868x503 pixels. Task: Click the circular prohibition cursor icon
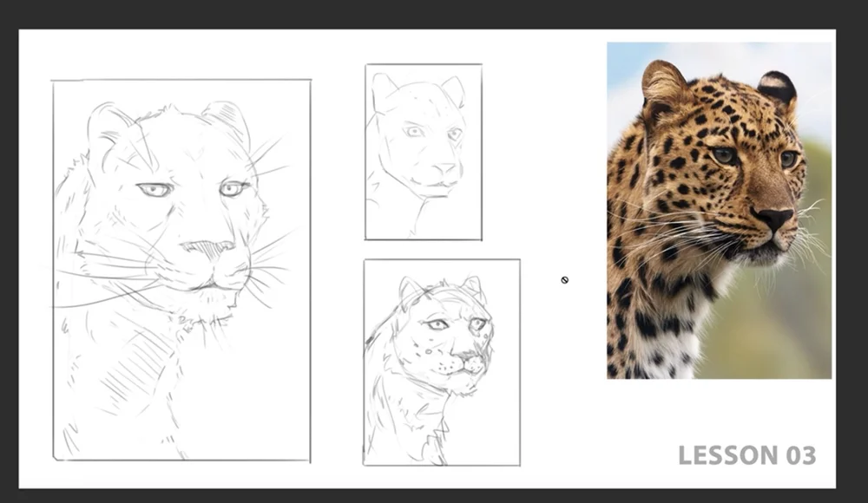(x=563, y=279)
